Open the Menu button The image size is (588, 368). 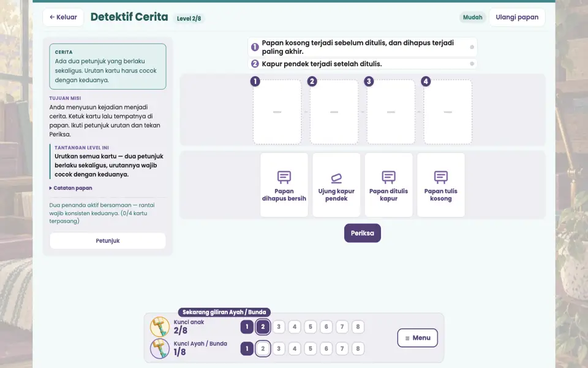coord(417,338)
